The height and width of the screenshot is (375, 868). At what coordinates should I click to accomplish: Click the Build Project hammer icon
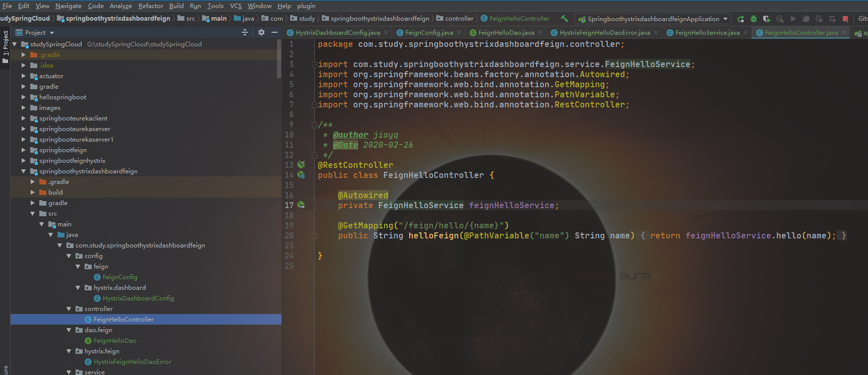(x=564, y=19)
